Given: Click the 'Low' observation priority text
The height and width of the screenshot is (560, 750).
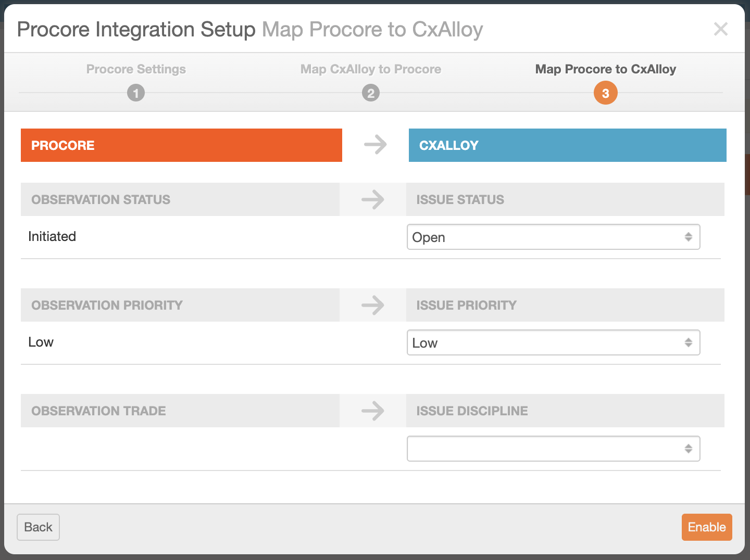Looking at the screenshot, I should point(41,342).
